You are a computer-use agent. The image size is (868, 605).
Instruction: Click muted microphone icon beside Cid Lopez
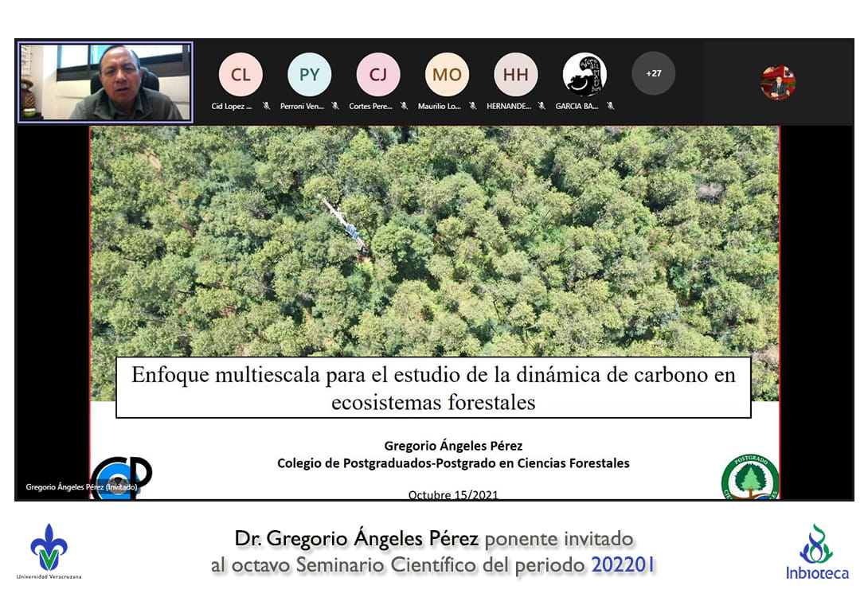tap(266, 106)
